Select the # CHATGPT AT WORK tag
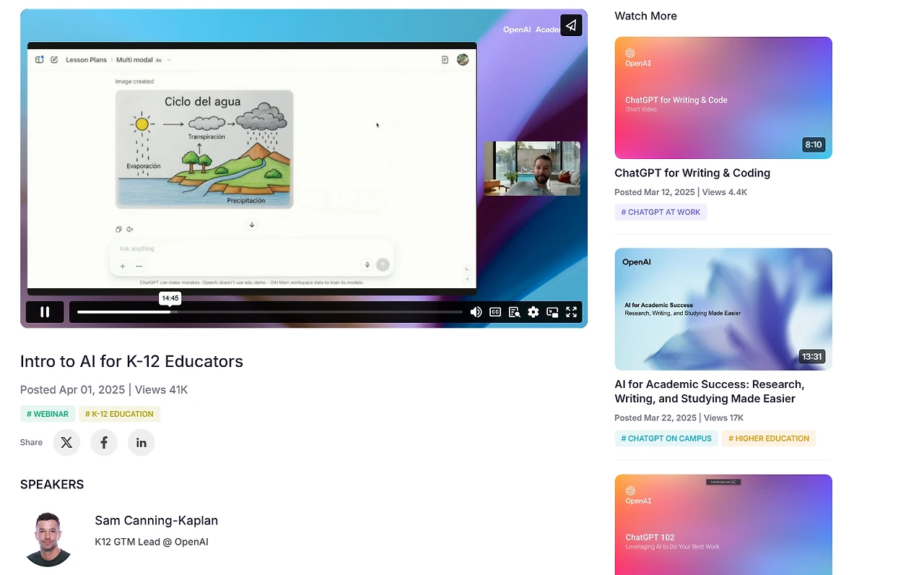Screen dimensions: 924x575 [661, 212]
